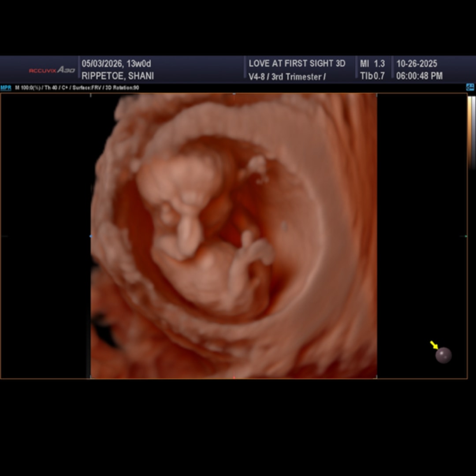Click the LOVE AT FIRST SIGHT 3D title

[297, 63]
